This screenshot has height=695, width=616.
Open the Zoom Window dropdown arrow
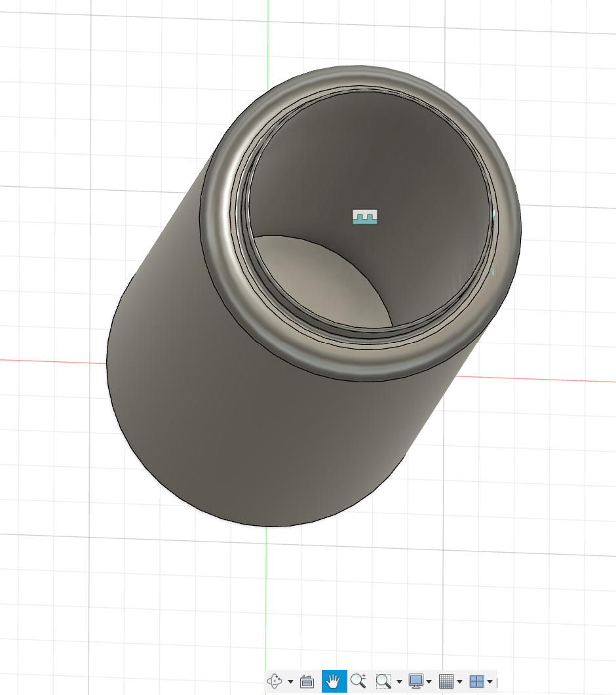[398, 682]
